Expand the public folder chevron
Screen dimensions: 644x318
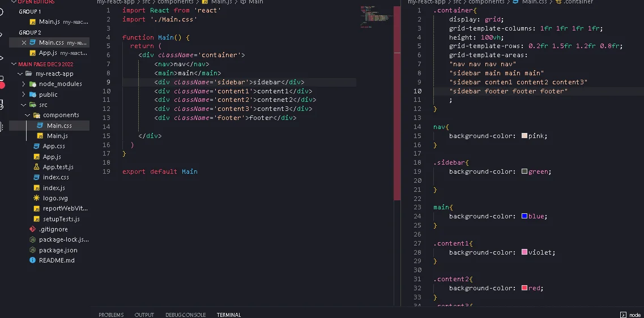coord(24,94)
